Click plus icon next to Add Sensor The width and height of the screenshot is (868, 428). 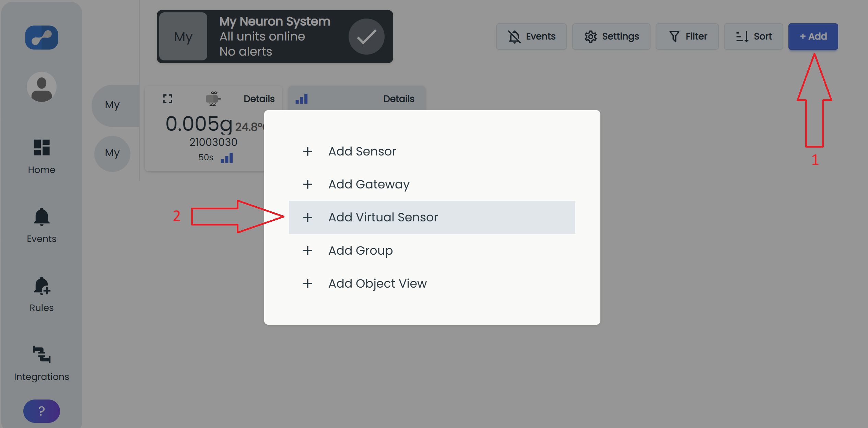point(308,151)
